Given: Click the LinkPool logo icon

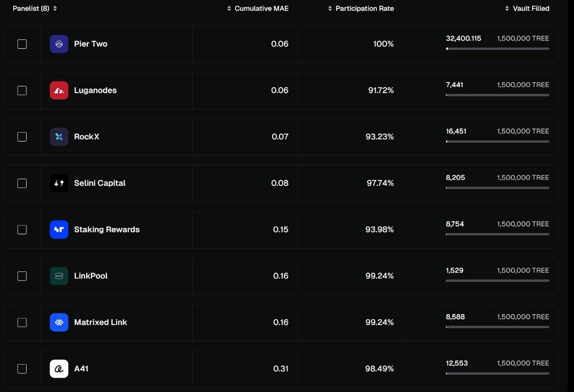Looking at the screenshot, I should pos(59,276).
